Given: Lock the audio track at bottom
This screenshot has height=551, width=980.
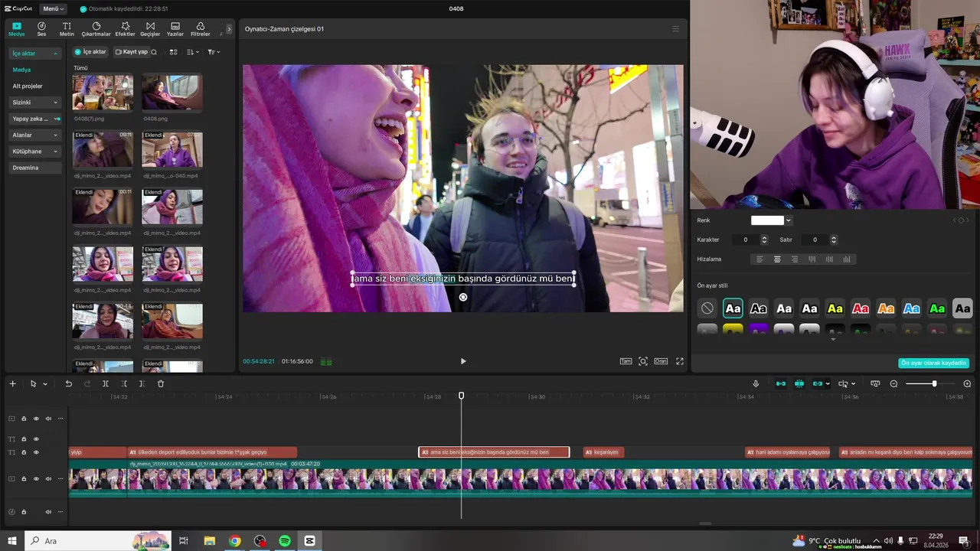Looking at the screenshot, I should point(24,512).
